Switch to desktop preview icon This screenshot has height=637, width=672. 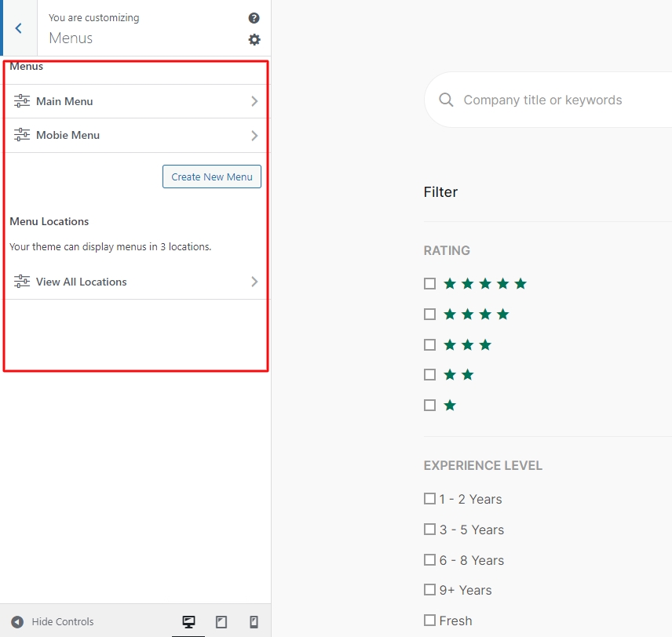188,622
